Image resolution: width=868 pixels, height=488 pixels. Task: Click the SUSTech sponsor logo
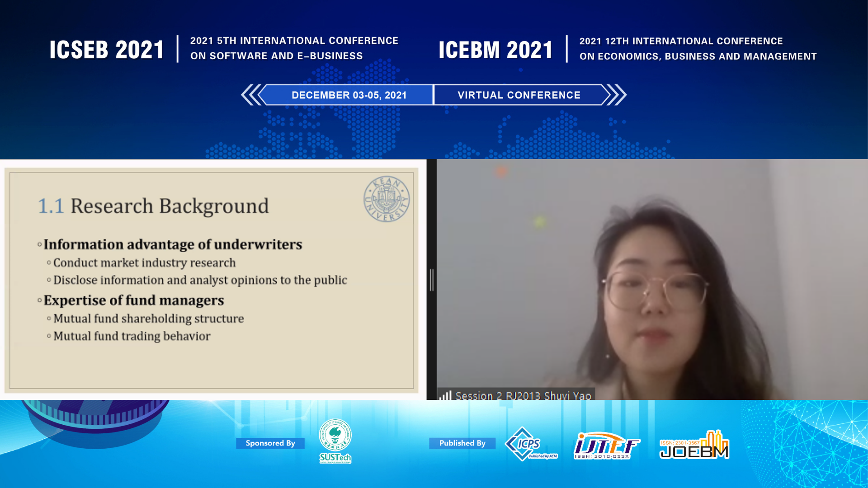point(335,441)
